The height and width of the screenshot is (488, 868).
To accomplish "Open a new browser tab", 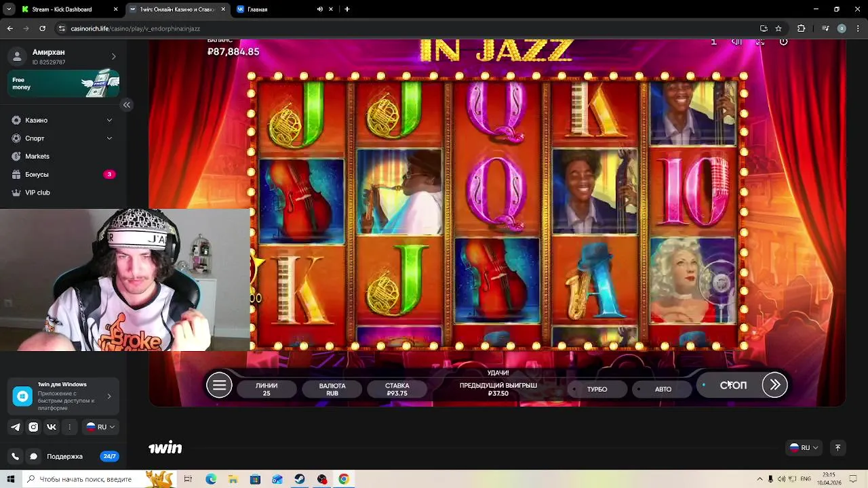I will (x=347, y=9).
